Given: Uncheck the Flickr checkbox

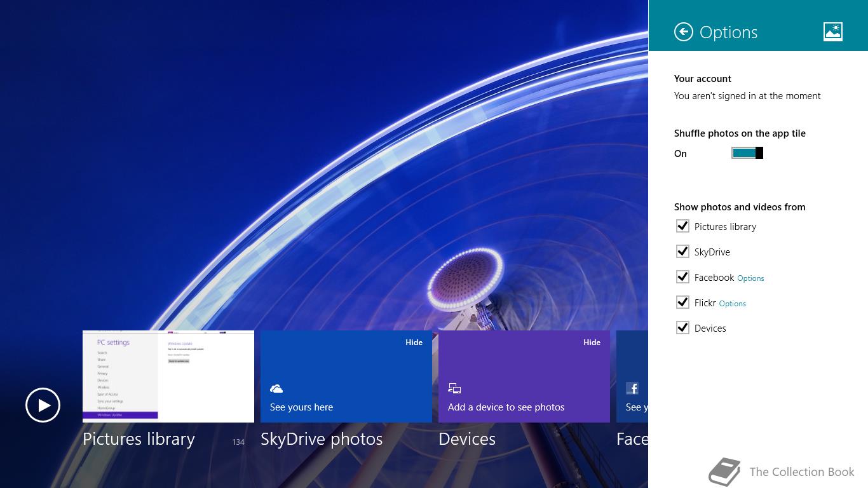Looking at the screenshot, I should click(682, 302).
